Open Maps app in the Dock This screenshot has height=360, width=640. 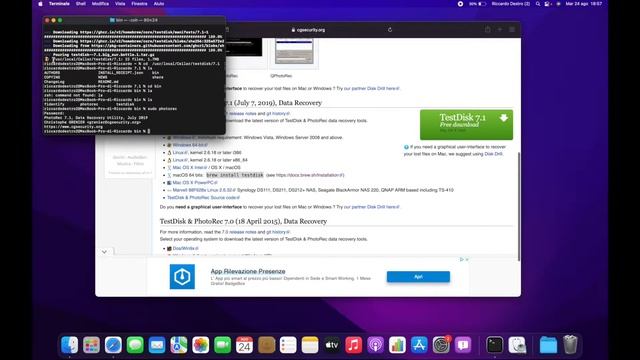[179, 345]
